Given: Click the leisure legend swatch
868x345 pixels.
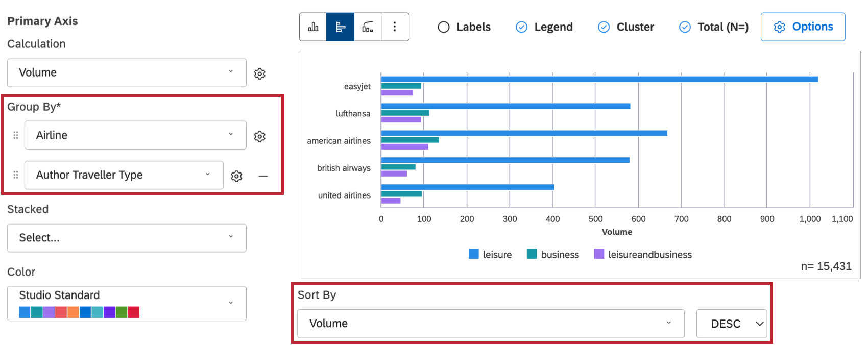Looking at the screenshot, I should click(x=474, y=254).
